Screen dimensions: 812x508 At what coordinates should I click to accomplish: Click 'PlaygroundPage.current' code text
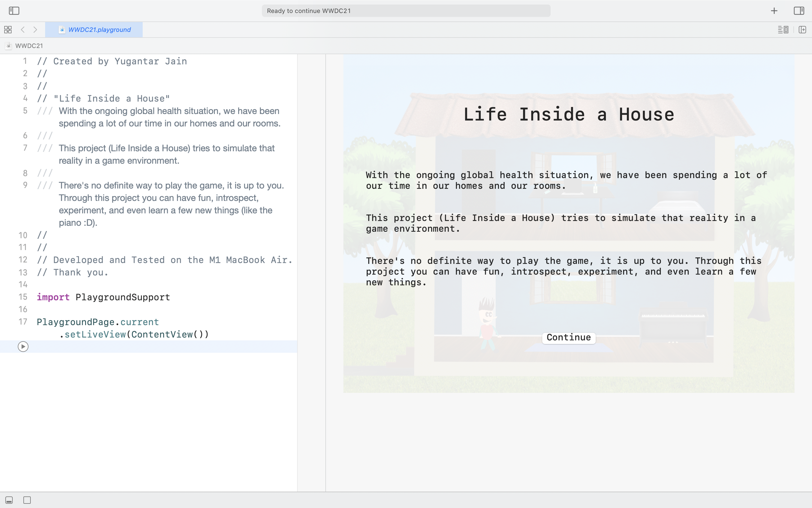pos(98,322)
